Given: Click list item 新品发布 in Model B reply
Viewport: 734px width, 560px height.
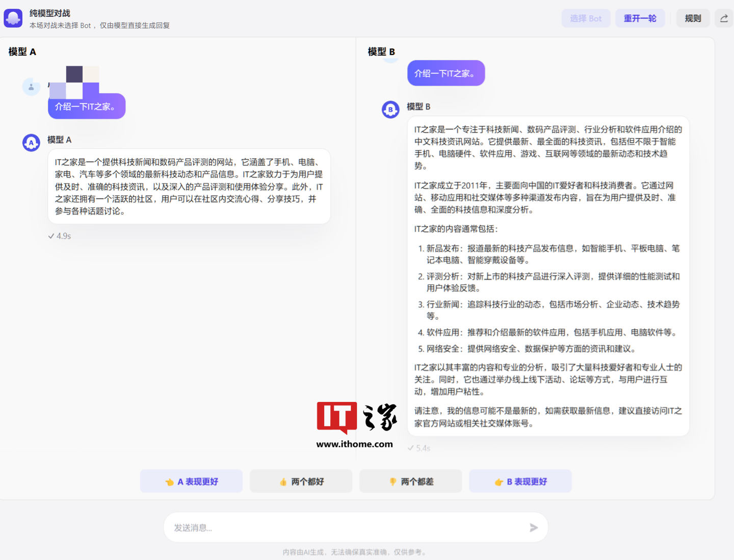Looking at the screenshot, I should tap(548, 254).
